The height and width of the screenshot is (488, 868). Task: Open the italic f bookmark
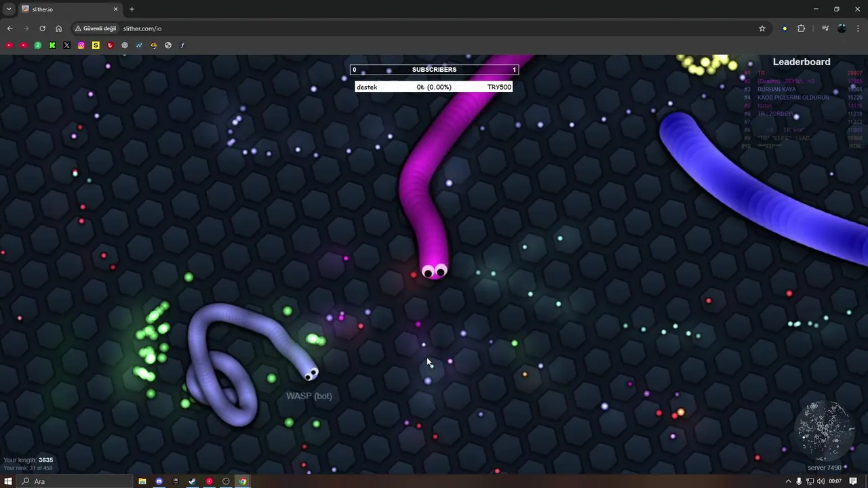click(182, 45)
